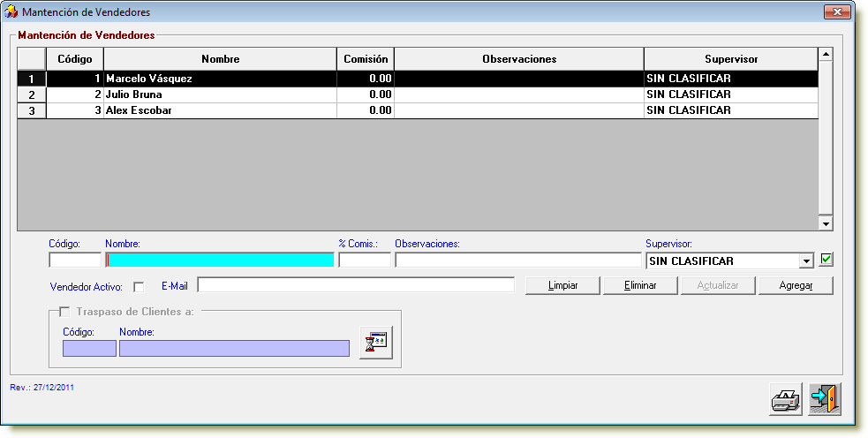
Task: Click the exit door icon
Action: coord(824,398)
